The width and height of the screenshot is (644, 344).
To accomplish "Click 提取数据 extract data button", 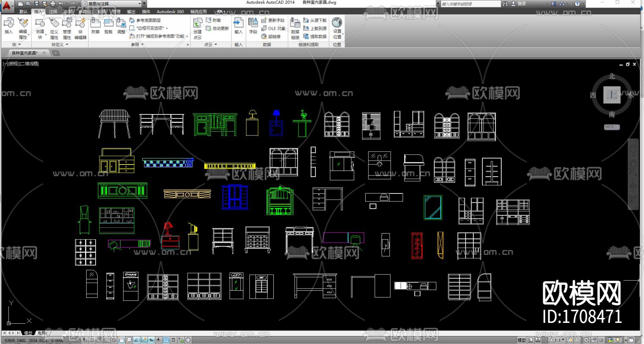I will pos(315,36).
